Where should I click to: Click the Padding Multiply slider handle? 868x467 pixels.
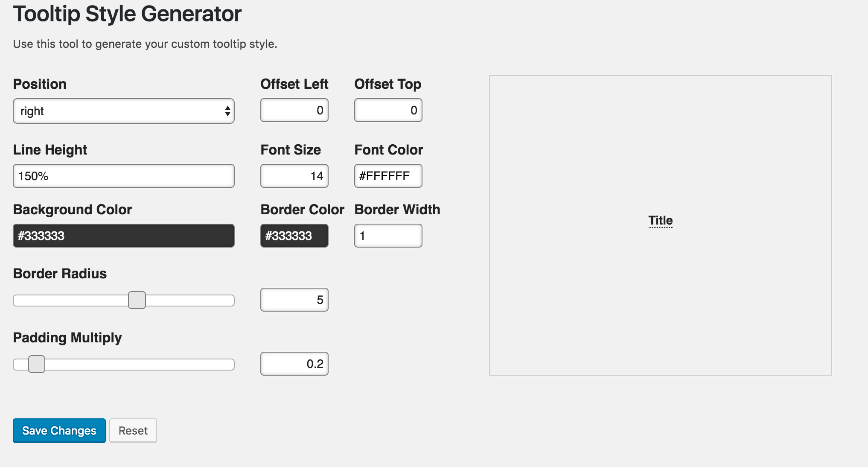tap(37, 364)
